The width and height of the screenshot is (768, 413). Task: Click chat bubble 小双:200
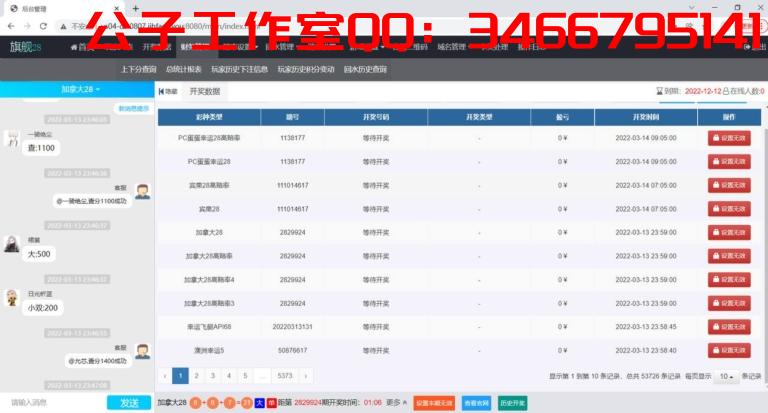(43, 308)
